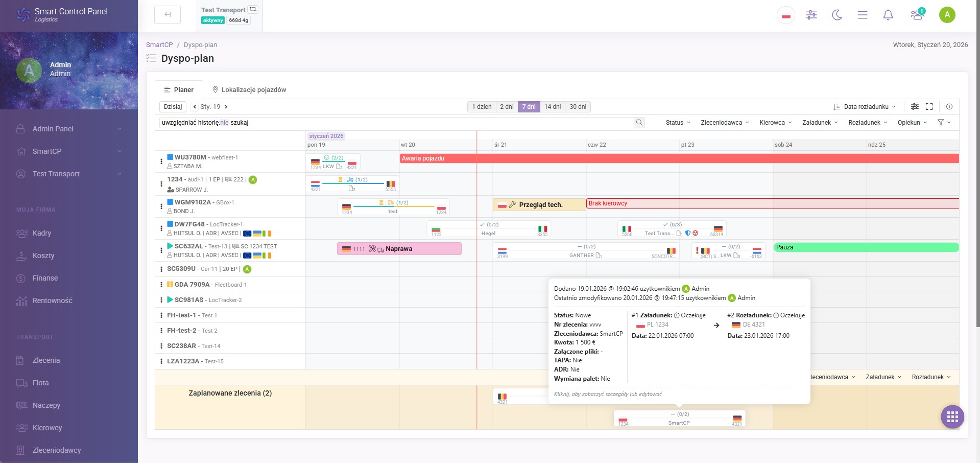Click the Naprawa pink event block
Image resolution: width=980 pixels, height=463 pixels.
[x=399, y=249]
